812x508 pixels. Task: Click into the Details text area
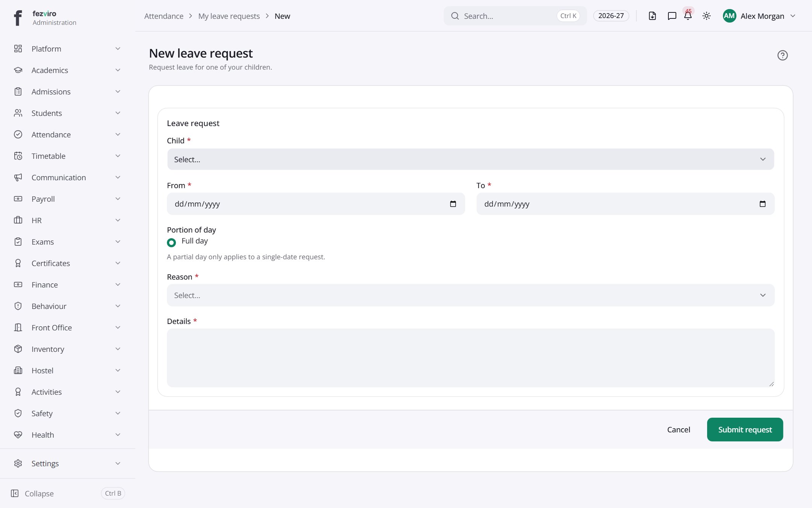470,357
